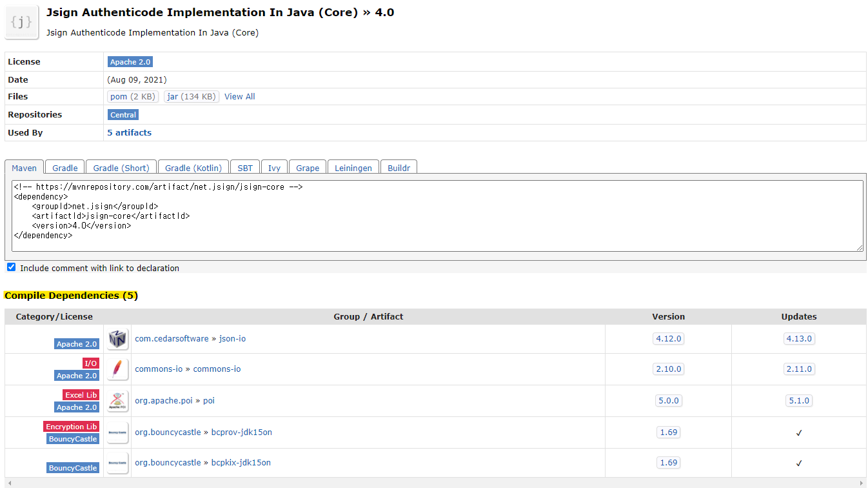Click the Central repository badge

click(123, 115)
